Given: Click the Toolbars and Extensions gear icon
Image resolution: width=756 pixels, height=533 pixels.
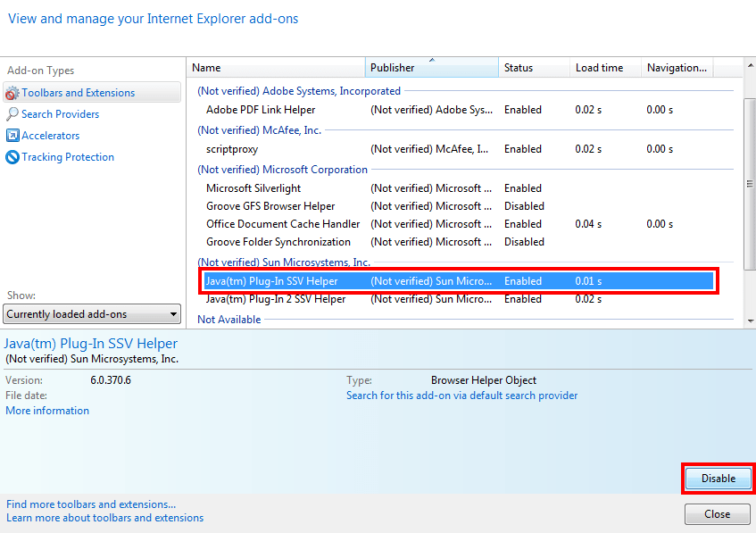Looking at the screenshot, I should click(x=12, y=93).
